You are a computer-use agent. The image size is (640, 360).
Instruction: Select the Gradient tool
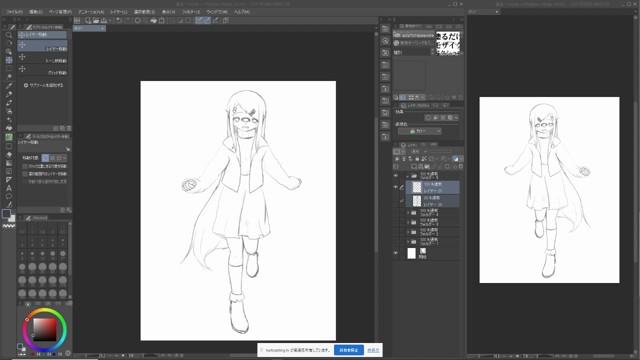click(x=9, y=163)
